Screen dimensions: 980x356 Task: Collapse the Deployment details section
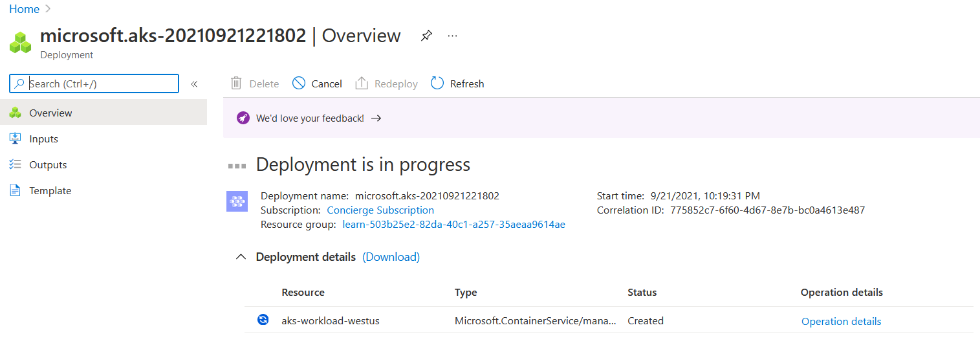tap(241, 257)
